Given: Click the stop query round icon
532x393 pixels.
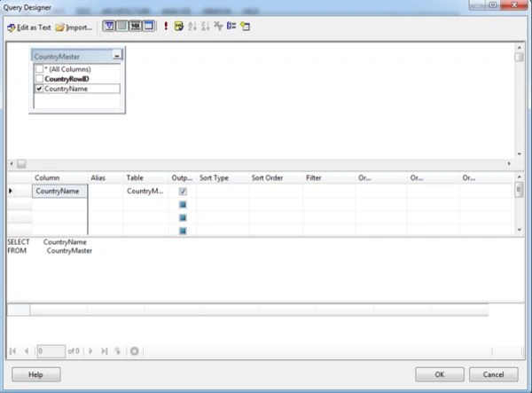Looking at the screenshot, I should pyautogui.click(x=135, y=351).
